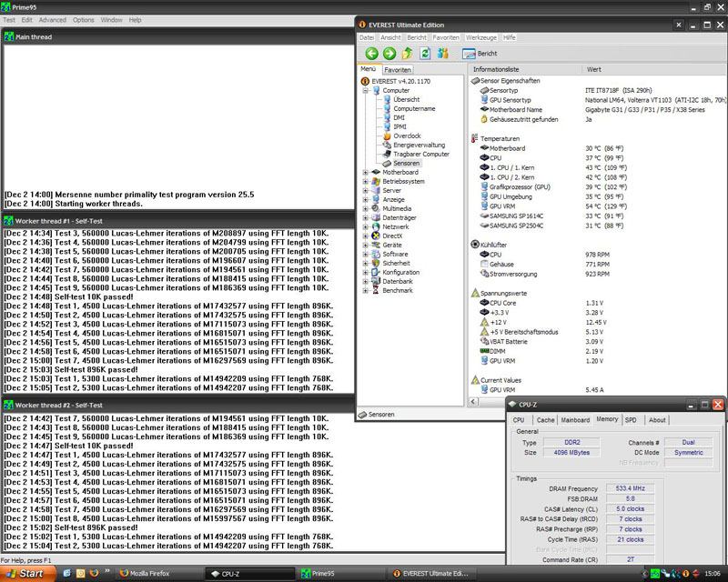Click the Worker thread #2 title bar
This screenshot has width=728, height=582.
253,406
